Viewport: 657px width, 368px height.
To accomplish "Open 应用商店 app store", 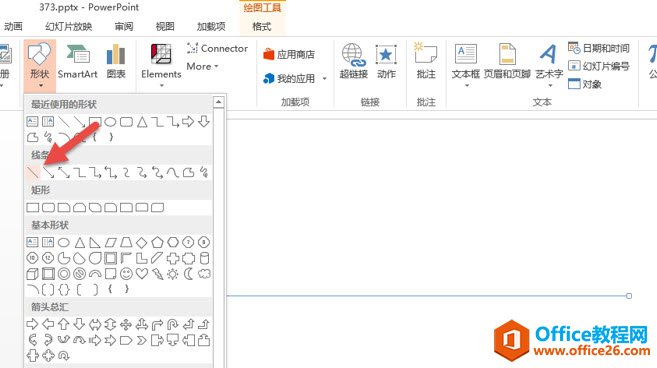I will click(x=289, y=54).
